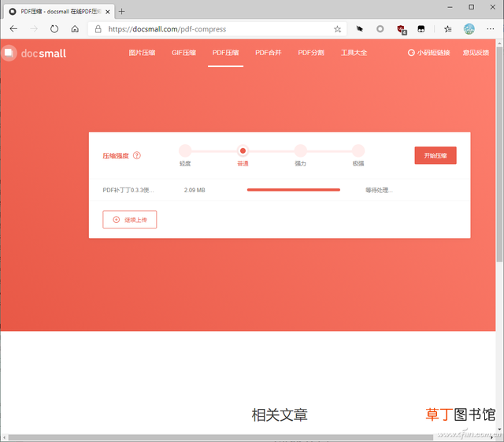The height and width of the screenshot is (442, 504).
Task: Close the PDF压缩 docsmall browser tab
Action: pyautogui.click(x=108, y=12)
